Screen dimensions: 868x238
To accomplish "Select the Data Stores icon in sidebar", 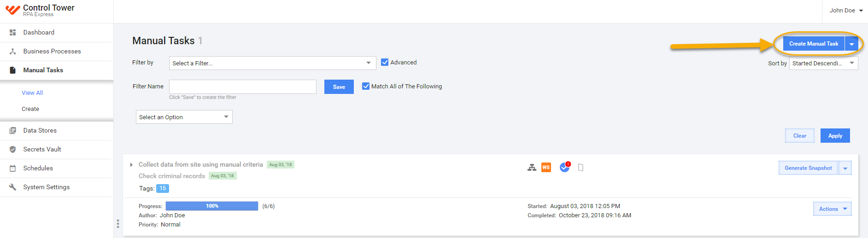I will [13, 130].
